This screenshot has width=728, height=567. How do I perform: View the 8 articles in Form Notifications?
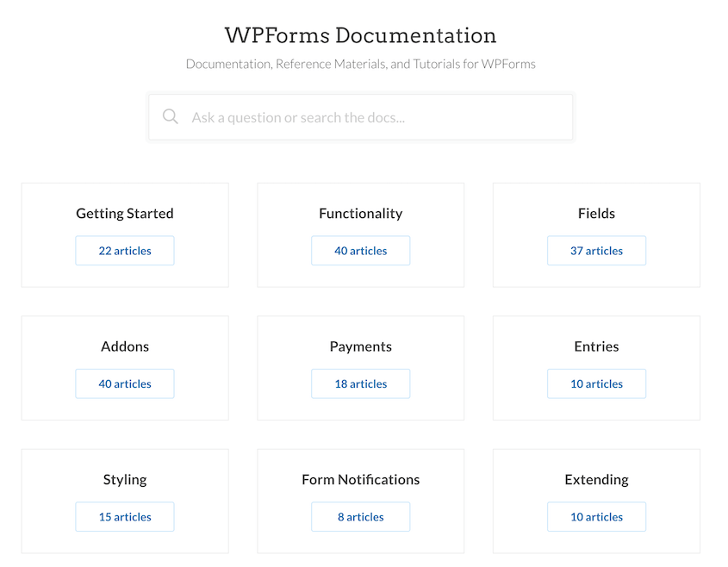point(360,516)
